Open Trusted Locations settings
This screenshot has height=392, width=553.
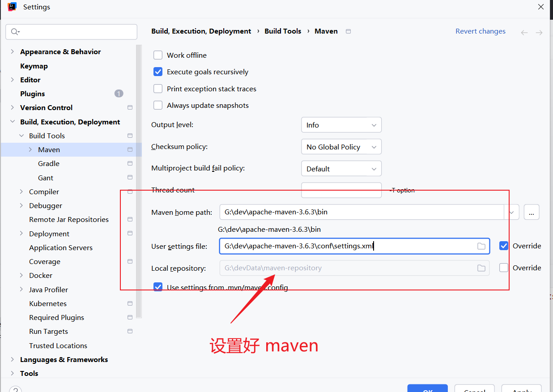(58, 345)
